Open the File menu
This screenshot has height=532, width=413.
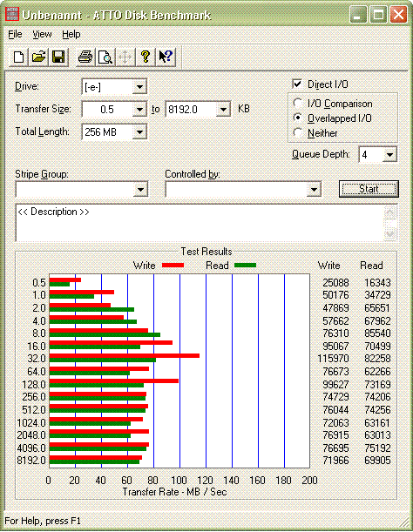(x=15, y=34)
